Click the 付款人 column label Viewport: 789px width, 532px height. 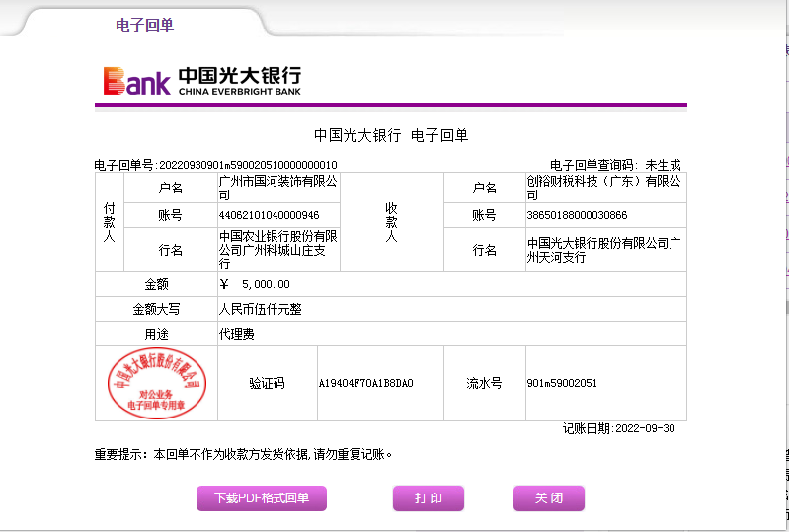tap(110, 222)
